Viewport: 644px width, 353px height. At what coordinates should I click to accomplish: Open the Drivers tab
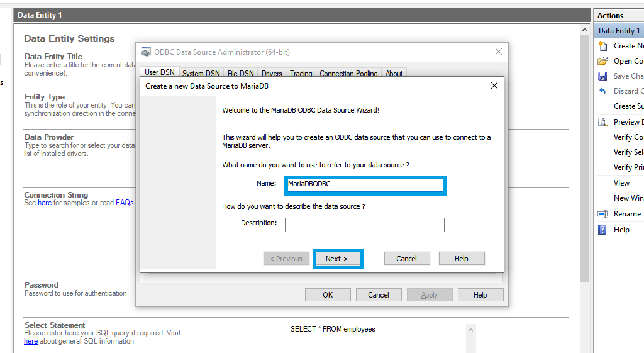click(272, 74)
